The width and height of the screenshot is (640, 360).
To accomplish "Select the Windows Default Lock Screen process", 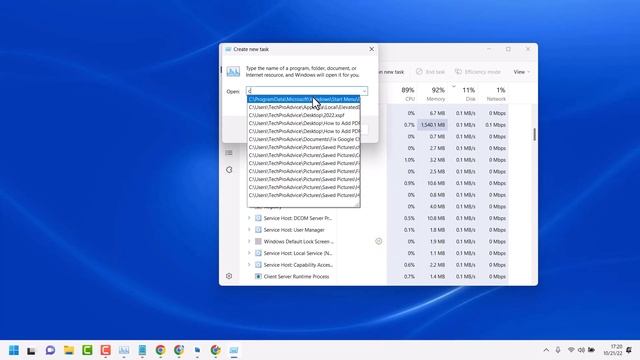I will pyautogui.click(x=298, y=242).
